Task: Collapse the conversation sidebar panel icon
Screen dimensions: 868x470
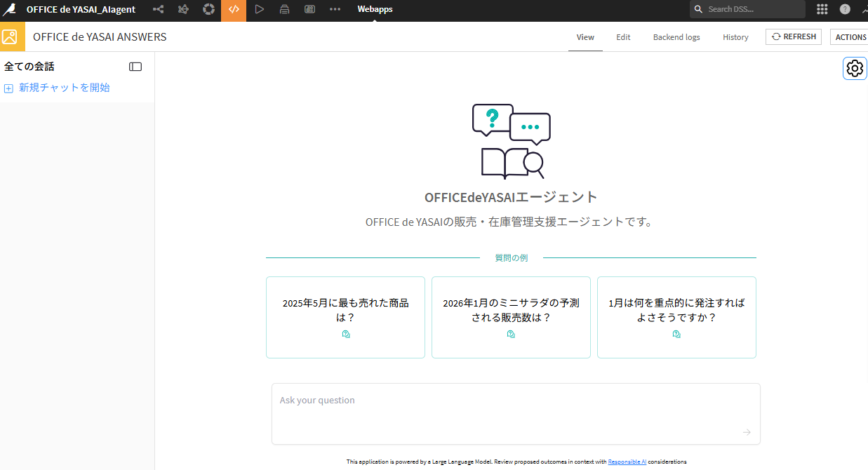Action: (135, 67)
